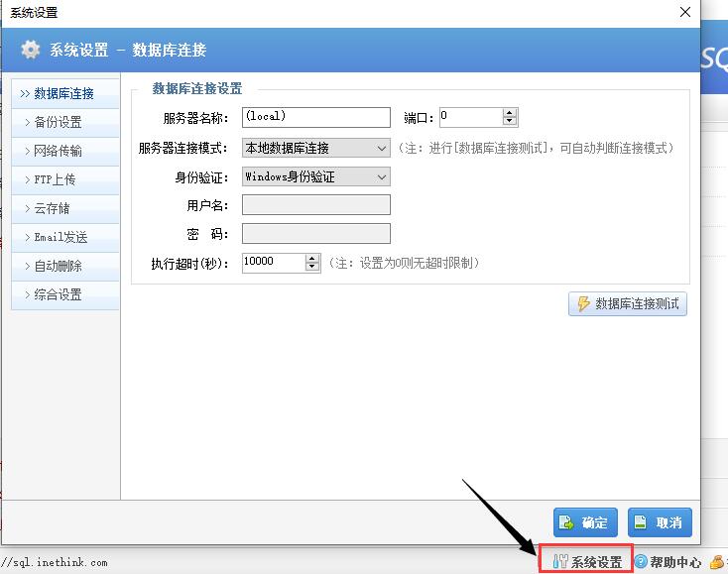This screenshot has width=728, height=574.
Task: Increase 执行超时 with the up arrow
Action: click(x=312, y=259)
